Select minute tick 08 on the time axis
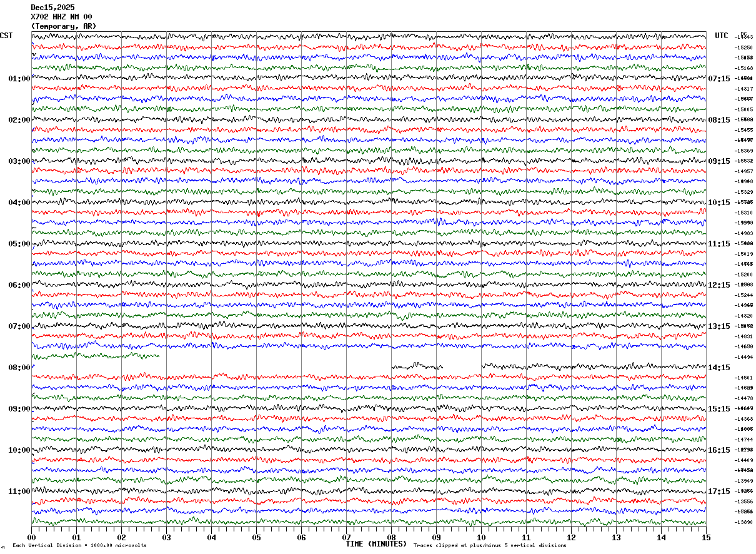756x554 pixels. [391, 537]
